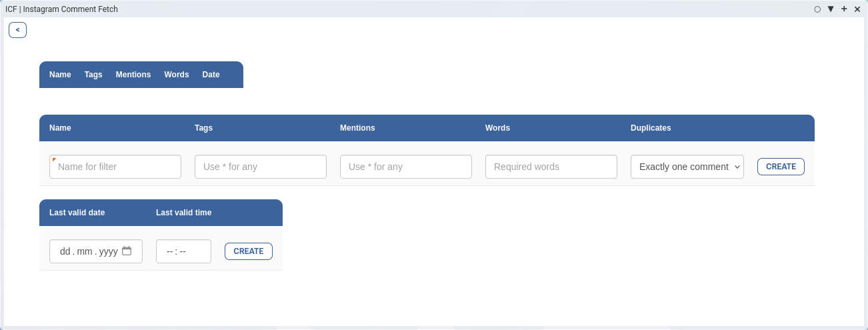This screenshot has height=330, width=868.
Task: Focus the Tags 'Use * for any' field
Action: click(x=261, y=167)
